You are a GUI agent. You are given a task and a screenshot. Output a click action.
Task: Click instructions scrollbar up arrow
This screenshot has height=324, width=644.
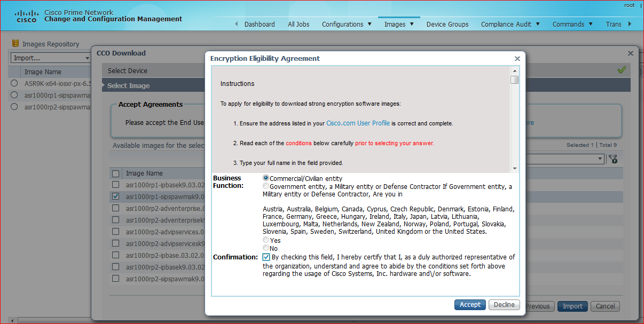tap(515, 70)
